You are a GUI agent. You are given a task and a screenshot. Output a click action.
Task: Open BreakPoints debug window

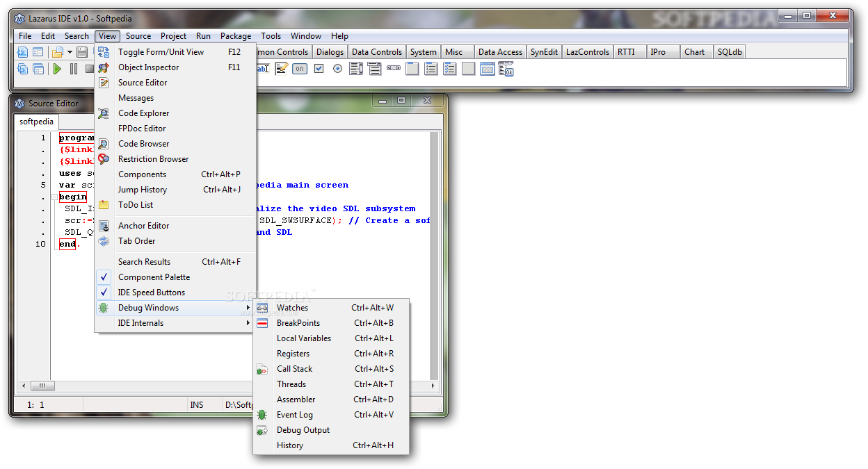click(331, 323)
